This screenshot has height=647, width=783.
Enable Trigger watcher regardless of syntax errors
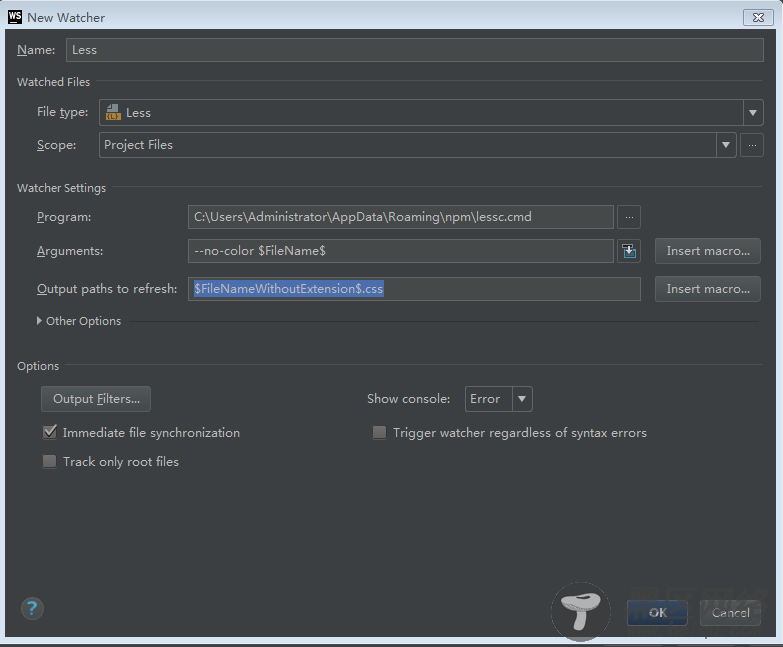pyautogui.click(x=380, y=432)
